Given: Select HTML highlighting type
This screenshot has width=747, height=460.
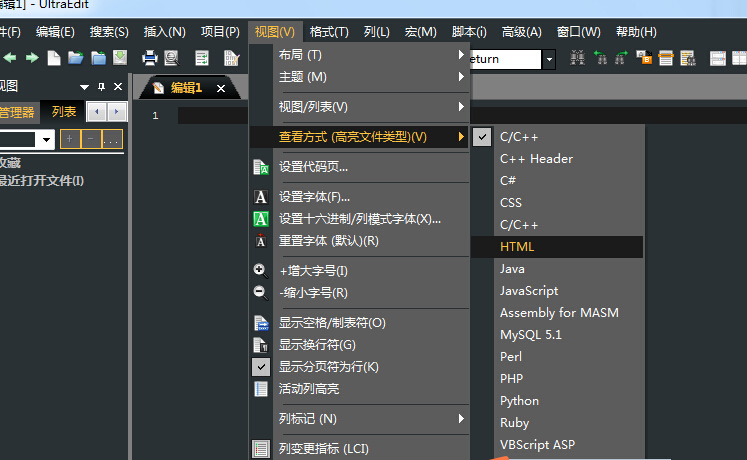Looking at the screenshot, I should point(557,247).
